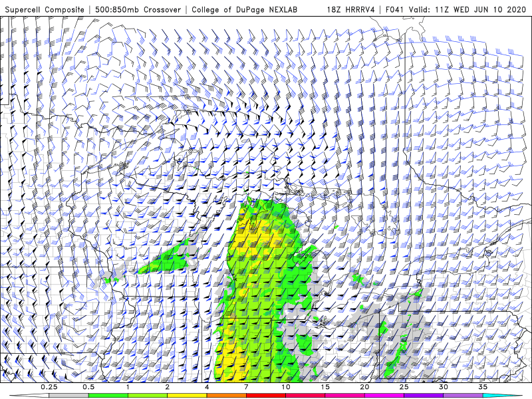
Task: Click the legend value '0.25'
Action: click(x=49, y=387)
